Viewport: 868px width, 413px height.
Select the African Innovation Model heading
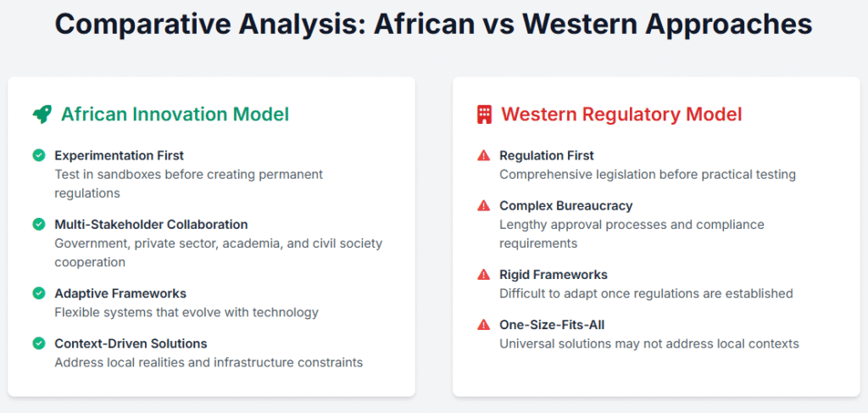175,114
